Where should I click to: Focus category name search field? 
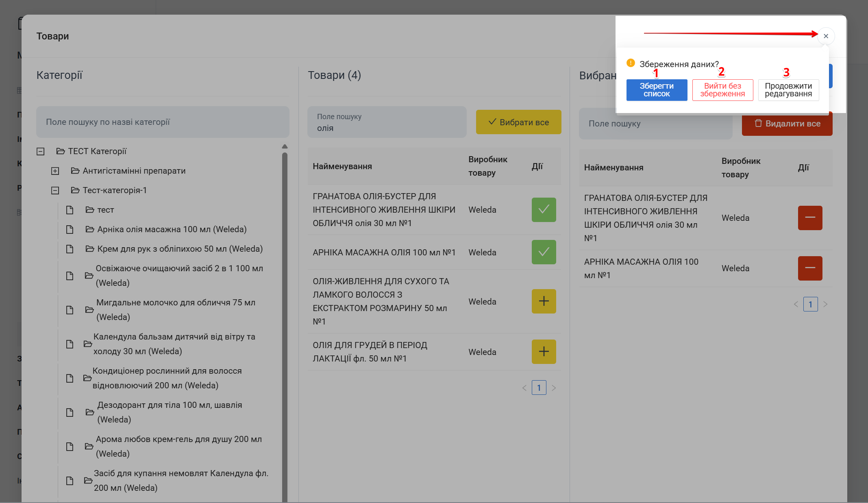tap(163, 122)
